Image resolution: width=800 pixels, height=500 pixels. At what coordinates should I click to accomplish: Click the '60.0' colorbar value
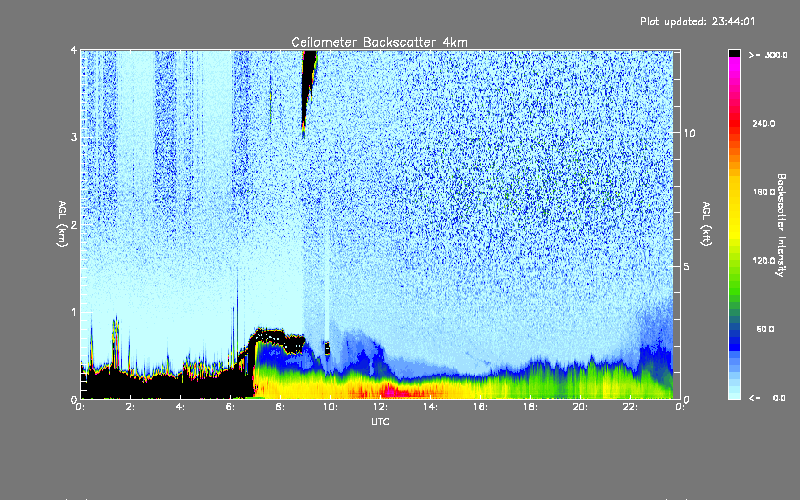tap(765, 329)
